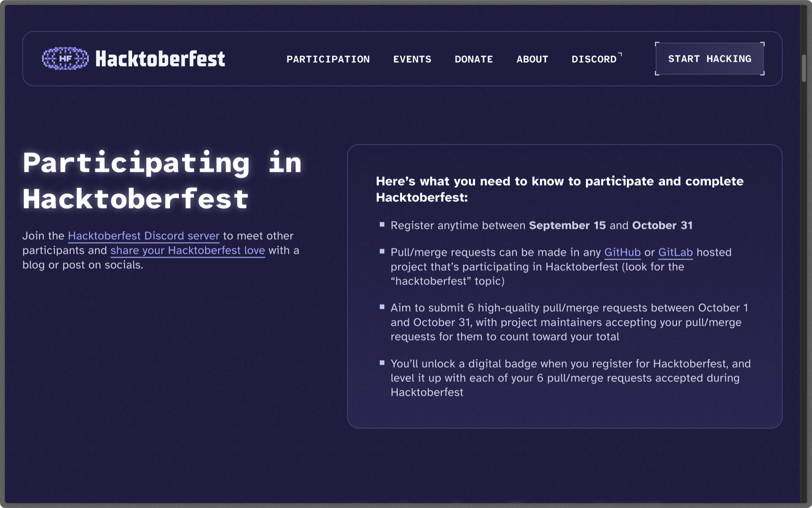The width and height of the screenshot is (812, 508).
Task: Visit the GitHub link
Action: (622, 252)
